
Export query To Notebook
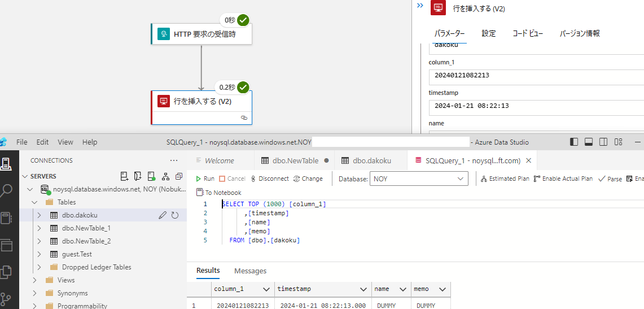(x=219, y=192)
